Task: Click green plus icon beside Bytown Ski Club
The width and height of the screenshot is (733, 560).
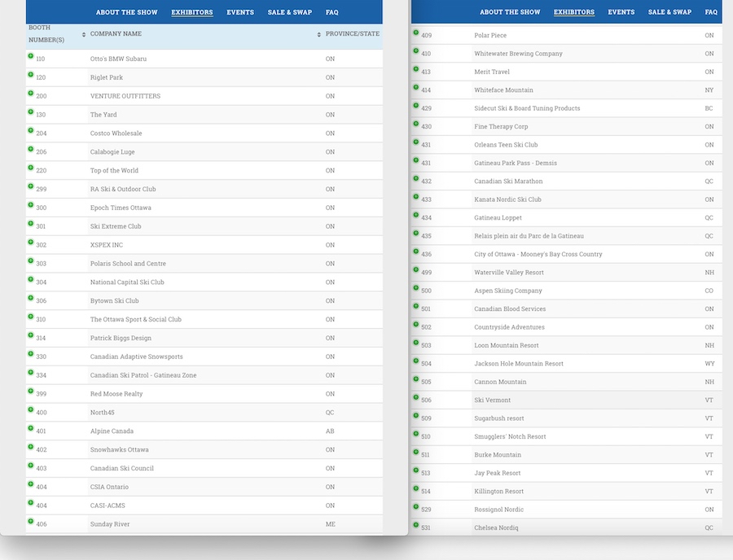Action: coord(31,298)
